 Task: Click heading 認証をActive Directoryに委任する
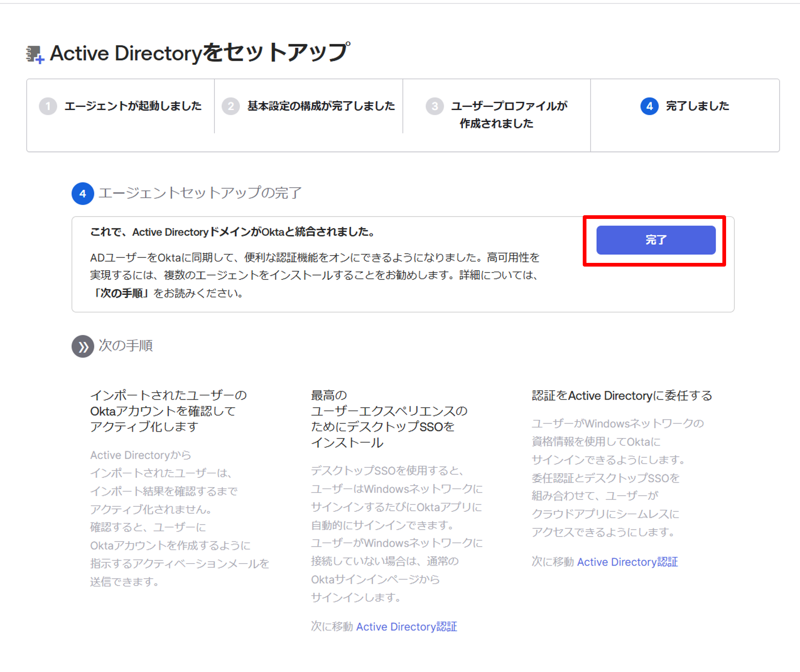(622, 396)
